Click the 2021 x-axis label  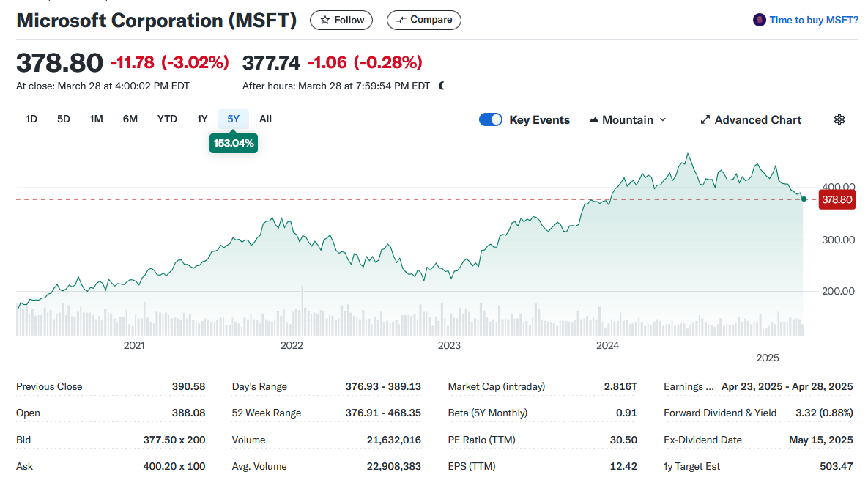[134, 345]
